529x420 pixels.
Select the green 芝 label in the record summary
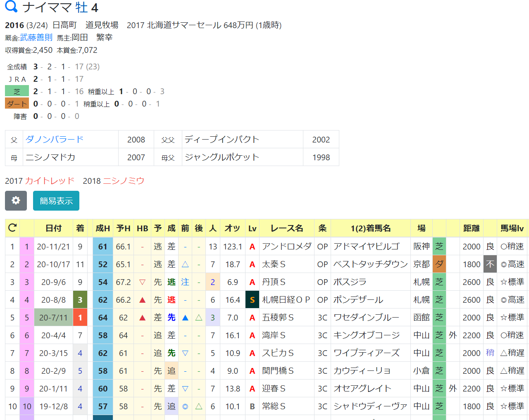(17, 91)
